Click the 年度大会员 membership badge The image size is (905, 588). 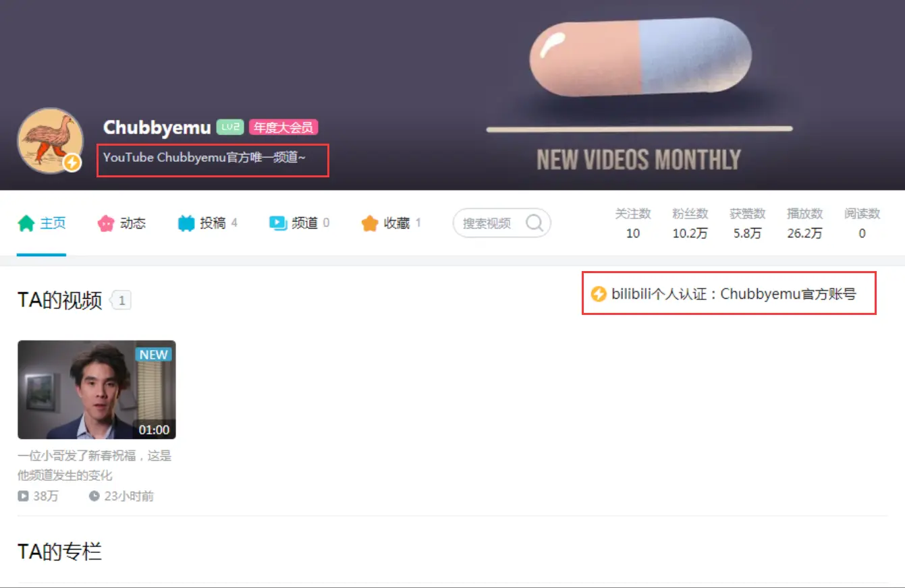pos(283,127)
